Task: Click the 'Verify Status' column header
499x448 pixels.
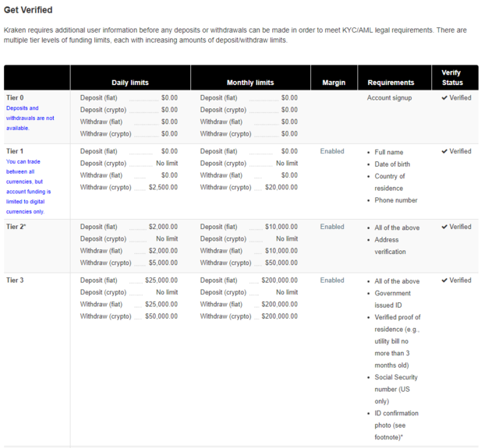Action: pos(452,78)
